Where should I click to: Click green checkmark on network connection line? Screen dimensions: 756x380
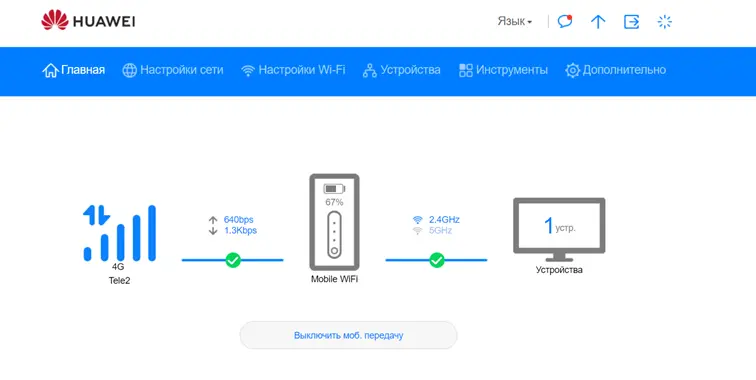pos(233,260)
